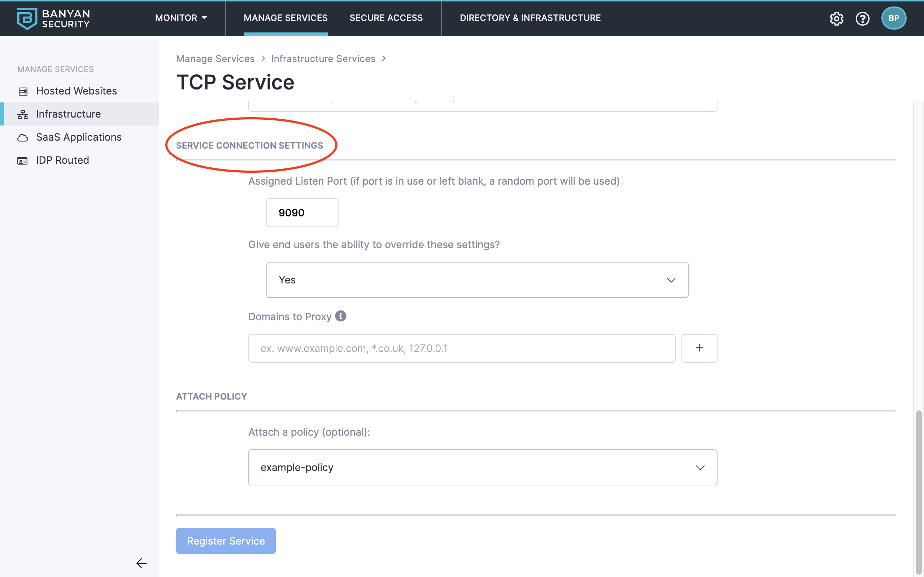924x577 pixels.
Task: Open the settings gear icon
Action: point(836,18)
